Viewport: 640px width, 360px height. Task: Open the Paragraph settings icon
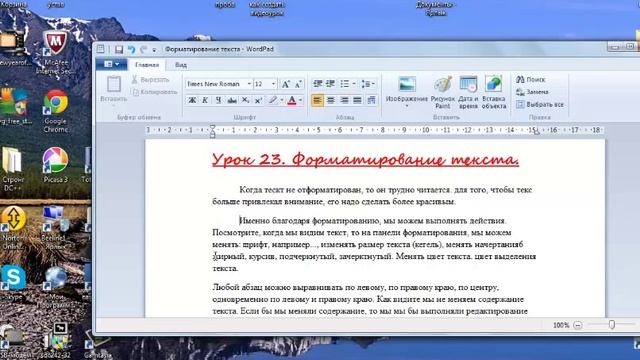point(371,100)
